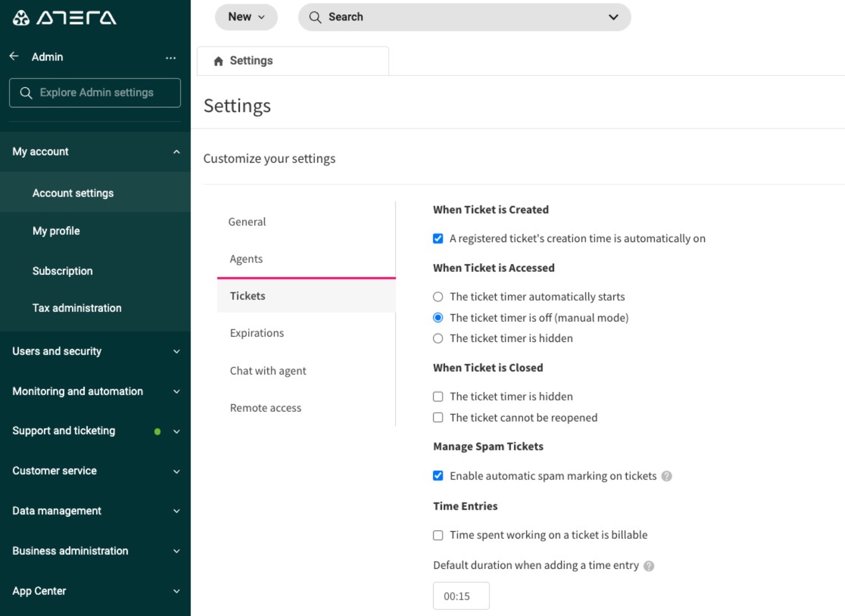Click the home icon in Settings breadcrumb
The height and width of the screenshot is (616, 845).
coord(218,61)
